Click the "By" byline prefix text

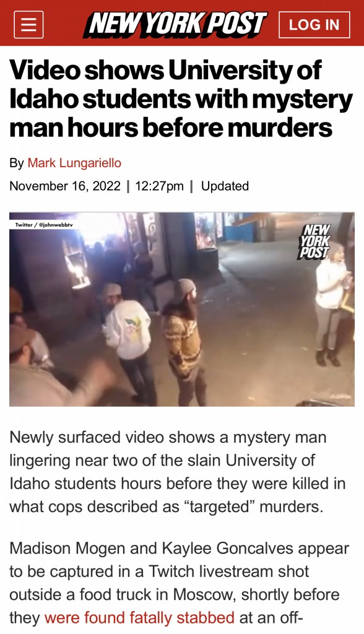coord(17,163)
